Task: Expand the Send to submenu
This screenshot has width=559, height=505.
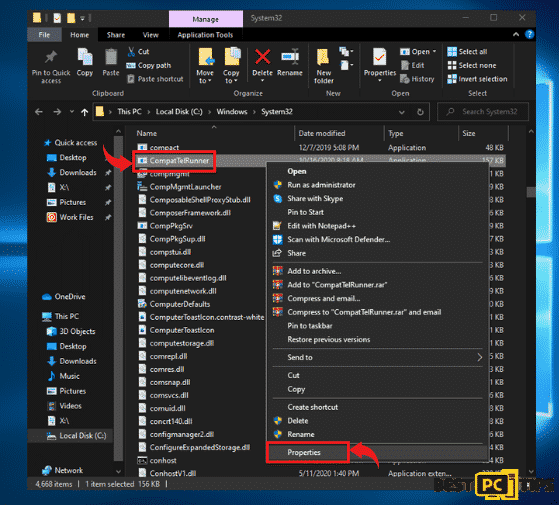Action: tap(377, 357)
